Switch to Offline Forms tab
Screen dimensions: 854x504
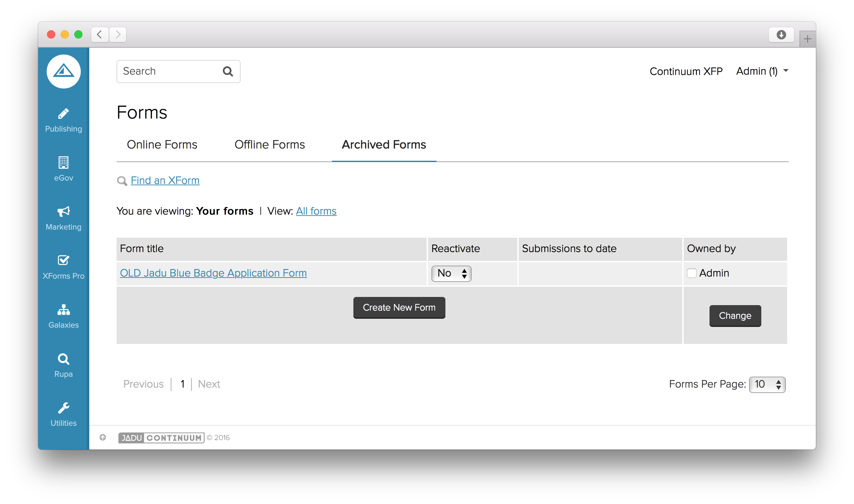270,145
